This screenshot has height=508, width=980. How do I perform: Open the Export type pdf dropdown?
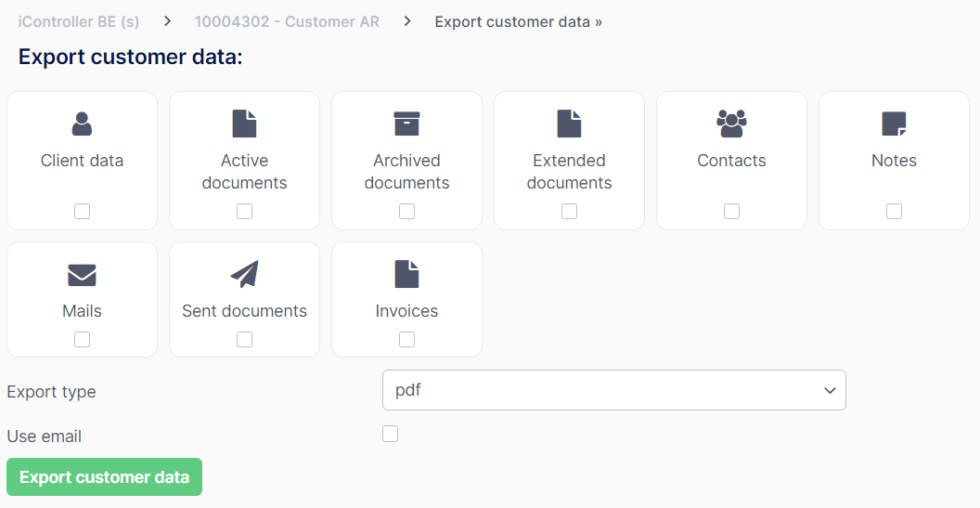(613, 390)
